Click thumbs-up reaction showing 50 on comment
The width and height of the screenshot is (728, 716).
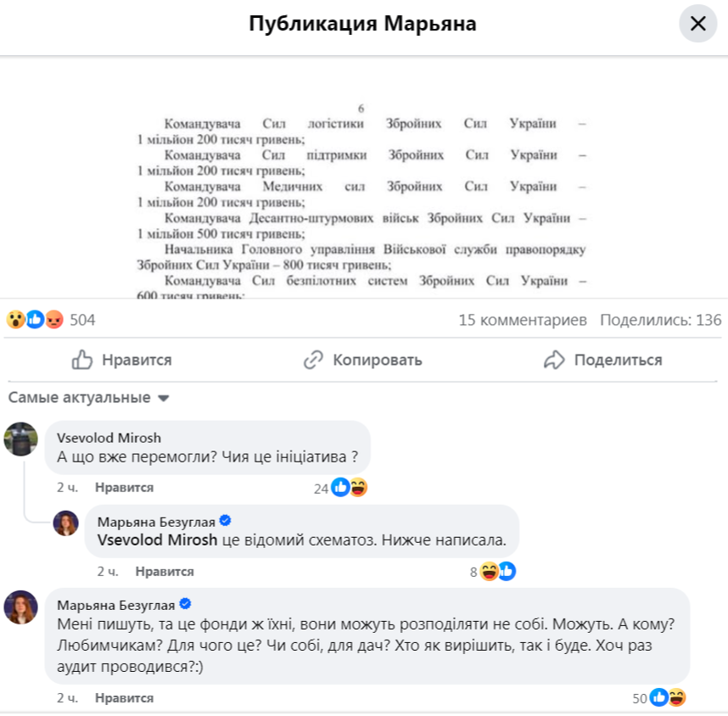coord(658,698)
